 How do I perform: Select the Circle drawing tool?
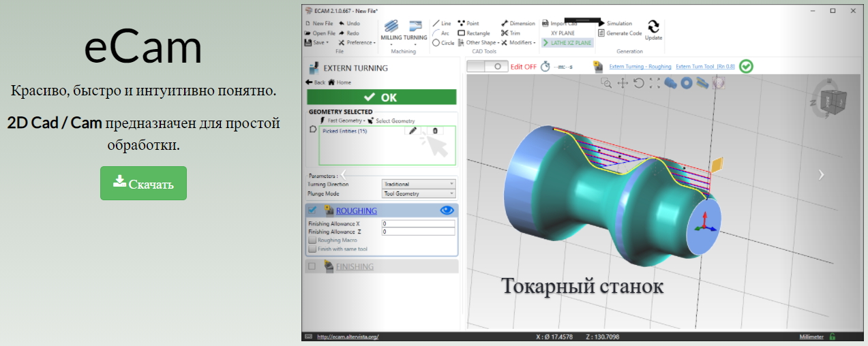coord(443,42)
